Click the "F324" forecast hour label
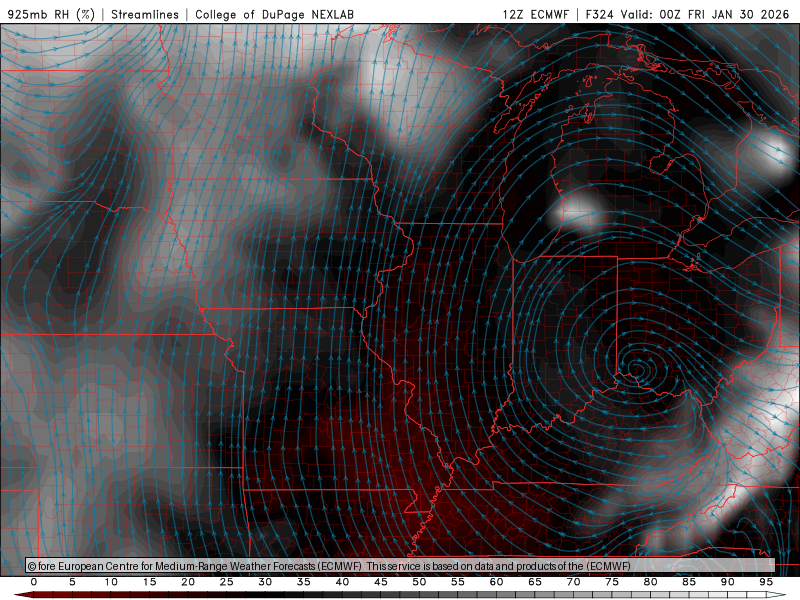 click(x=599, y=14)
